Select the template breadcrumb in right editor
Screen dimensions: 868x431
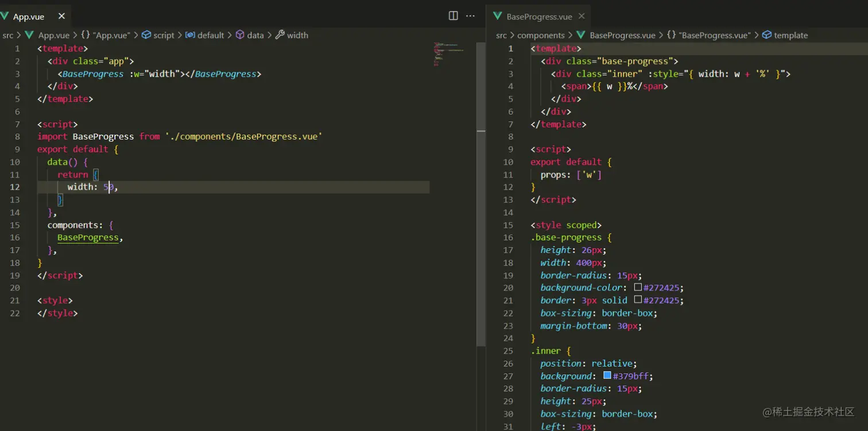pos(790,35)
